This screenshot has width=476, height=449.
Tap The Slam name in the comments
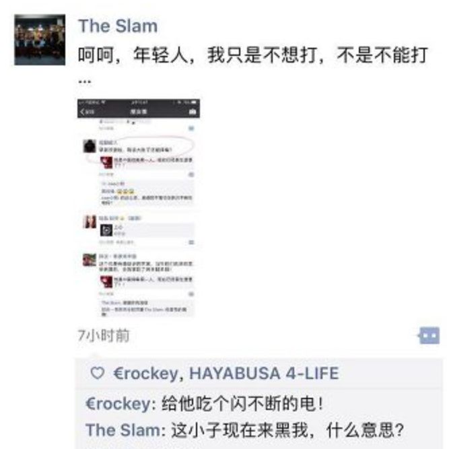(123, 430)
